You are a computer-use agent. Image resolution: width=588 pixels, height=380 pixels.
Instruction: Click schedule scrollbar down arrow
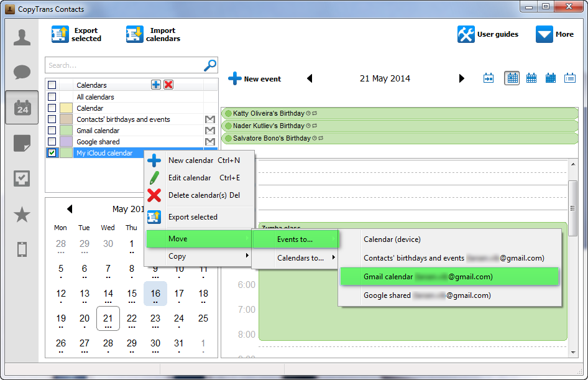(x=573, y=352)
